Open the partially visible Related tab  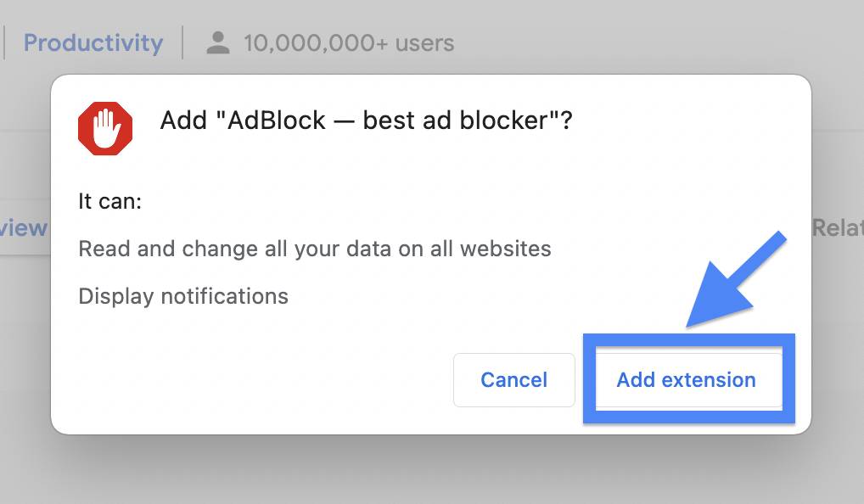pos(838,227)
